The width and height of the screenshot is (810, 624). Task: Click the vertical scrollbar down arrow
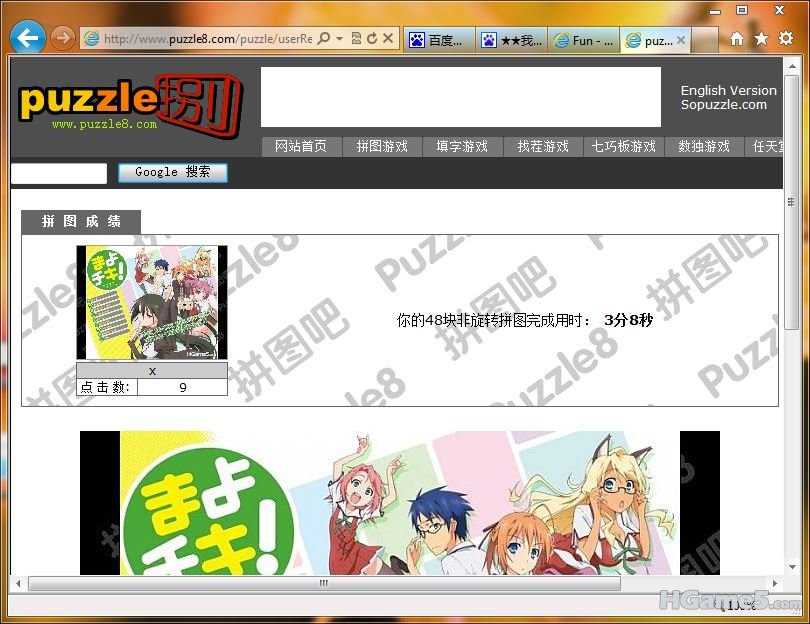pos(792,567)
